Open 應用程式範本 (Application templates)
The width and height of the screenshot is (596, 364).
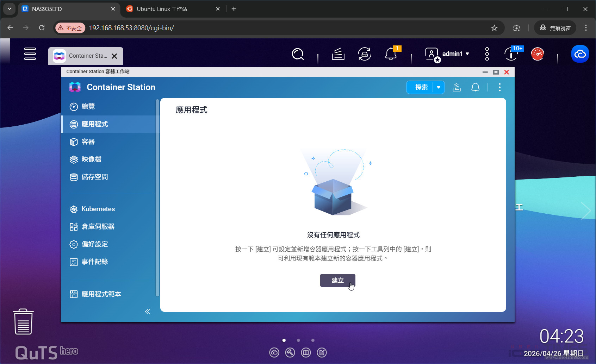[x=101, y=294]
